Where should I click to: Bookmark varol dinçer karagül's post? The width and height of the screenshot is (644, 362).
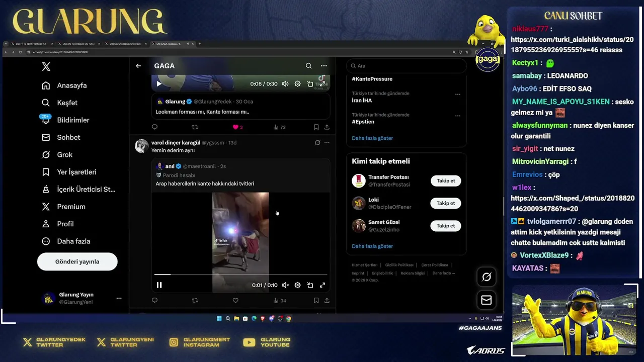click(316, 301)
